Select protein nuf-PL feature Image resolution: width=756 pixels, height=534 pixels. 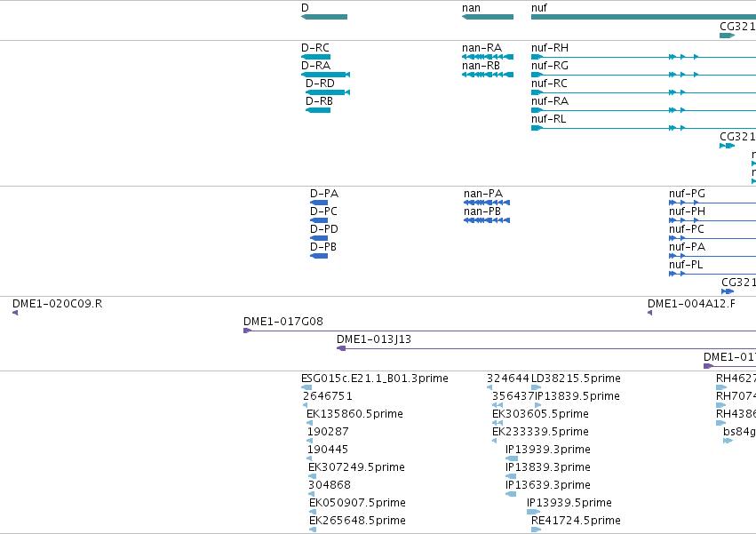pos(712,274)
